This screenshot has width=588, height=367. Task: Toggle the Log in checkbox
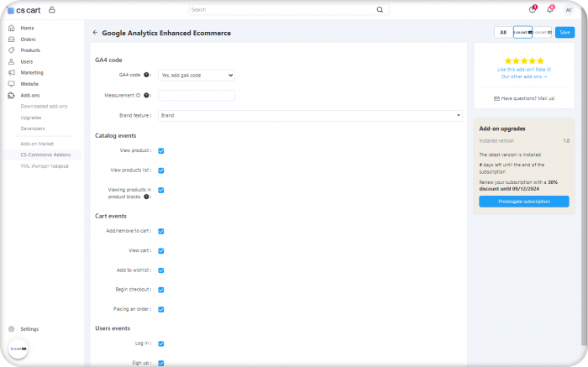click(x=161, y=343)
